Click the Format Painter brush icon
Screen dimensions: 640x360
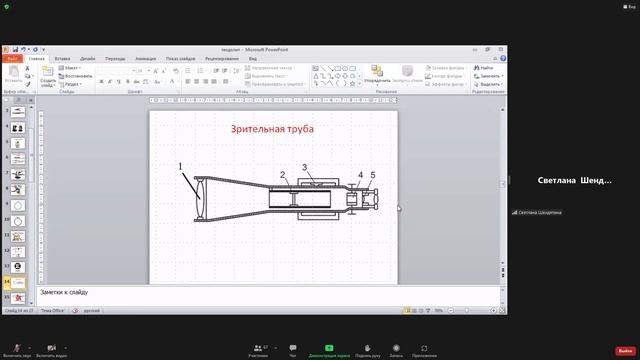tap(27, 84)
